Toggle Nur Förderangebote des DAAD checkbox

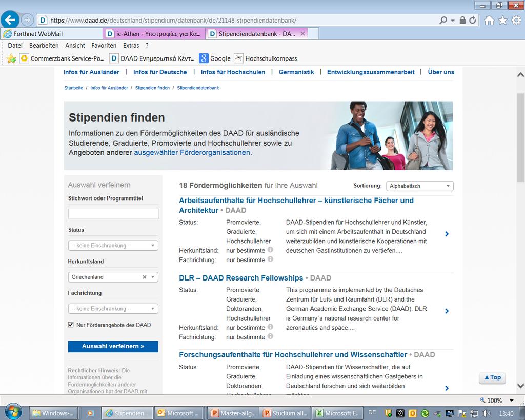coord(71,325)
